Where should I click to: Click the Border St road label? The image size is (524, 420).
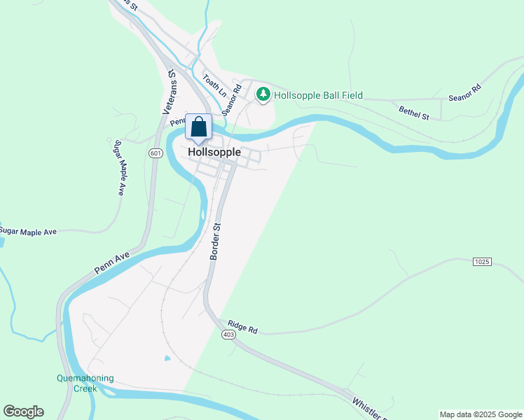[215, 241]
